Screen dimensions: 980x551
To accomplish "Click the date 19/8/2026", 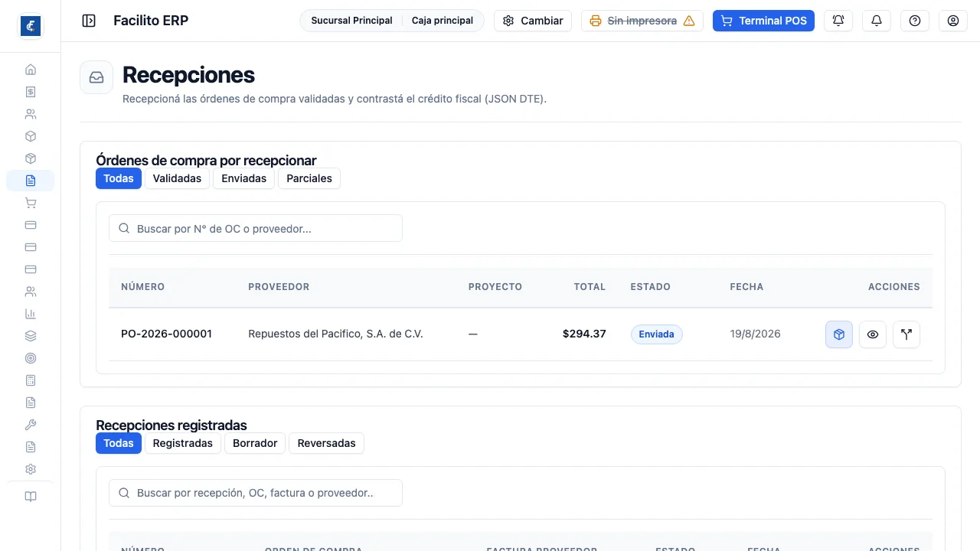I will [x=755, y=334].
